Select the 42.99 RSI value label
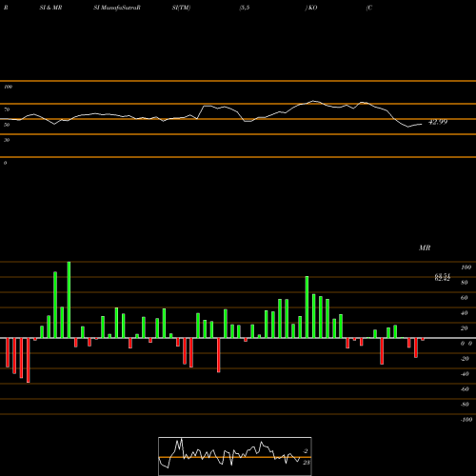Image resolution: width=476 pixels, height=476 pixels. tap(438, 122)
